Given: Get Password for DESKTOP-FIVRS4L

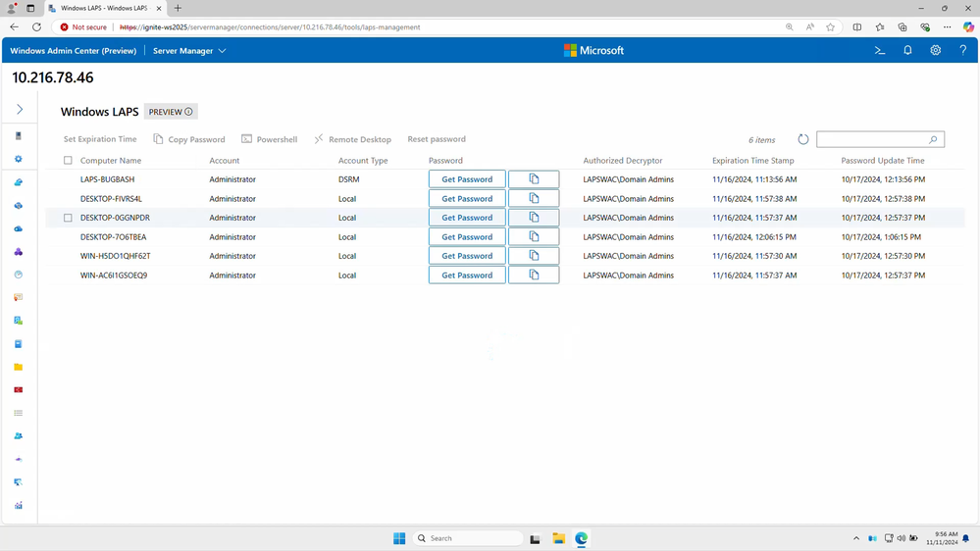Looking at the screenshot, I should 467,199.
